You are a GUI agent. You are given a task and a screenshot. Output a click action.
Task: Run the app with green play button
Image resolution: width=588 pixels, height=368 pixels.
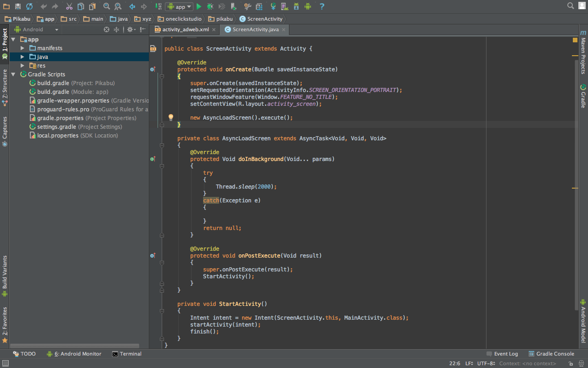pyautogui.click(x=199, y=6)
